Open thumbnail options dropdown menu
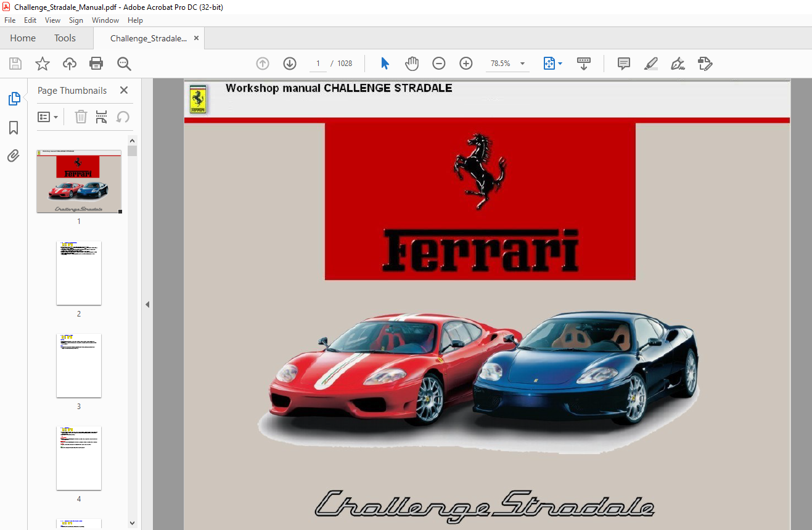 point(48,117)
